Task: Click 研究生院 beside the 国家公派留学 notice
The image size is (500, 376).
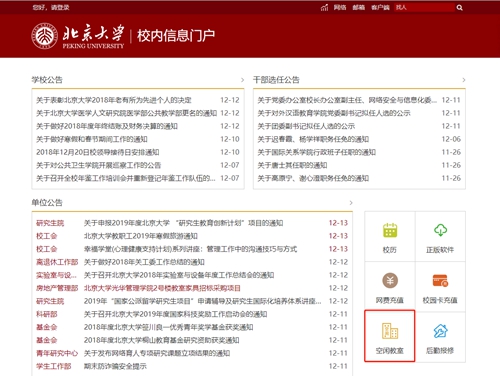Action: click(x=50, y=301)
